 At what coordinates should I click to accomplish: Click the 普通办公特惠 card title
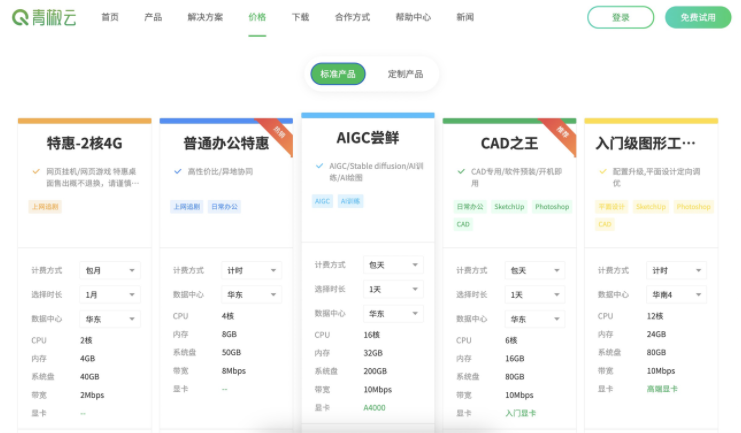tap(226, 143)
